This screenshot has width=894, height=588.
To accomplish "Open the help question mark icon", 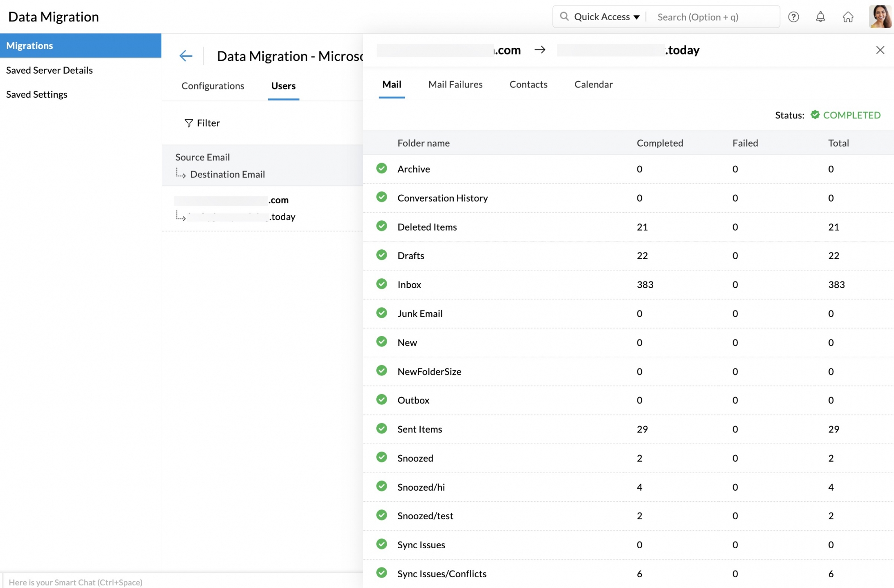I will (793, 17).
